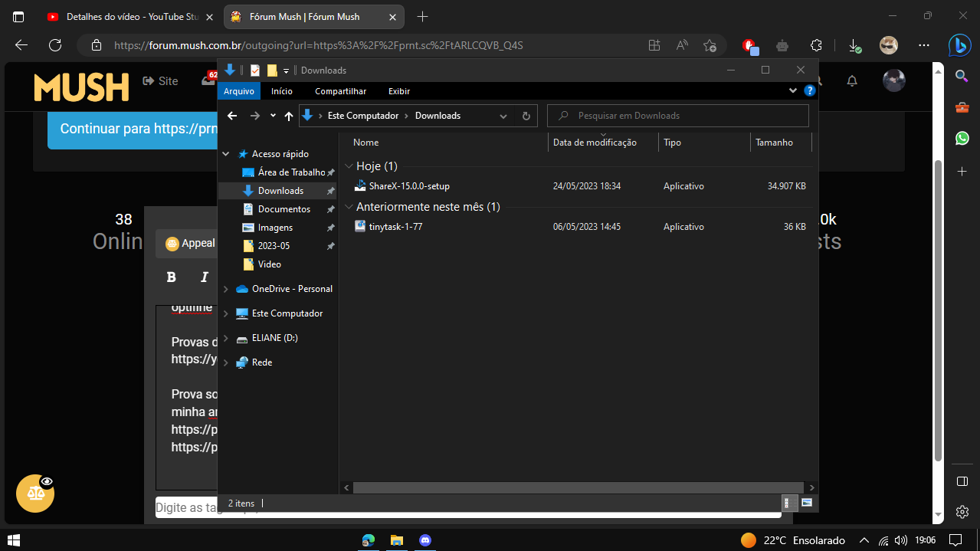Switch to the Exibir ribbon tab
This screenshot has height=551, width=980.
(399, 91)
